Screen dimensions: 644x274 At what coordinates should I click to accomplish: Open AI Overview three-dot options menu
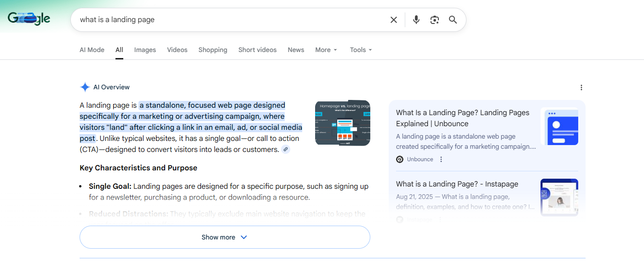point(581,87)
